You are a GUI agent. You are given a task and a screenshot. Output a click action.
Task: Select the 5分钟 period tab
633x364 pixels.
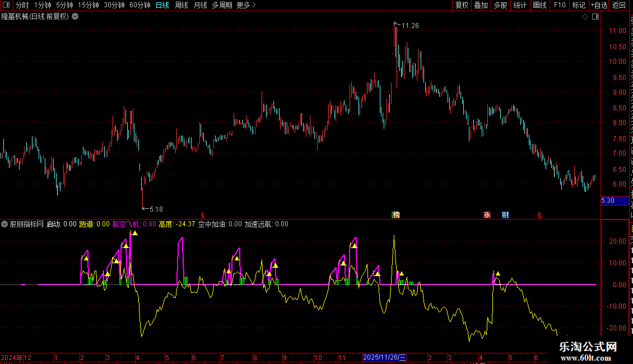(x=64, y=5)
